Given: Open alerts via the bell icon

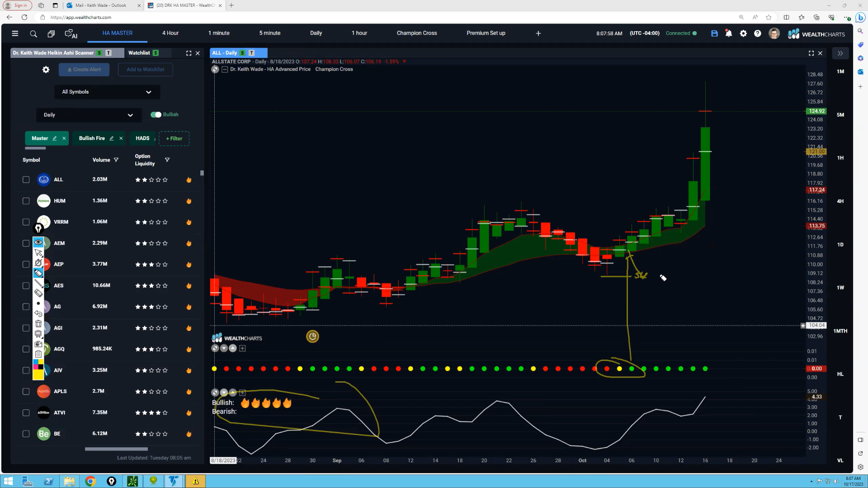Looking at the screenshot, I should tap(729, 33).
